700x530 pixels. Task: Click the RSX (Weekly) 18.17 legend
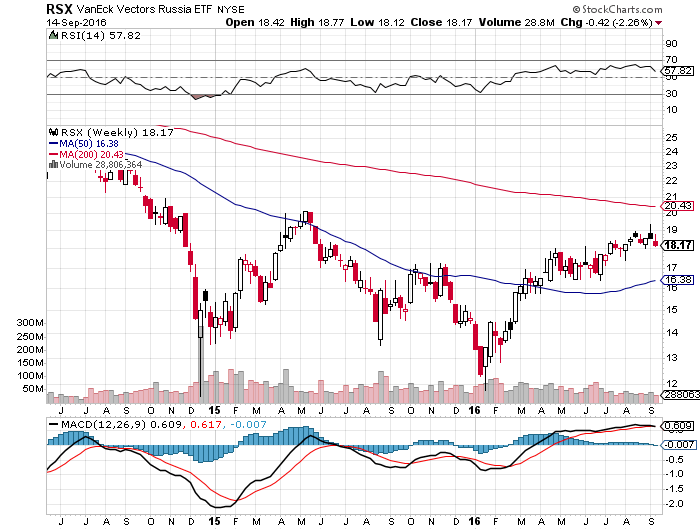117,133
